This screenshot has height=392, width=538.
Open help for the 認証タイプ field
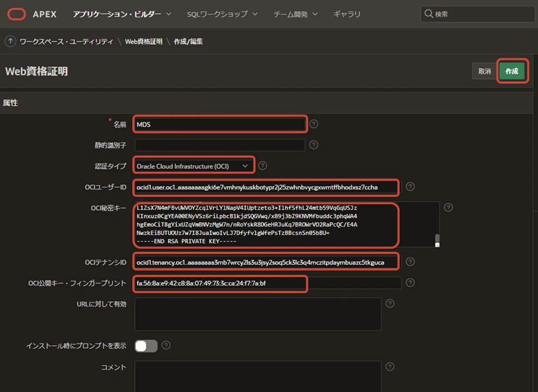click(262, 166)
